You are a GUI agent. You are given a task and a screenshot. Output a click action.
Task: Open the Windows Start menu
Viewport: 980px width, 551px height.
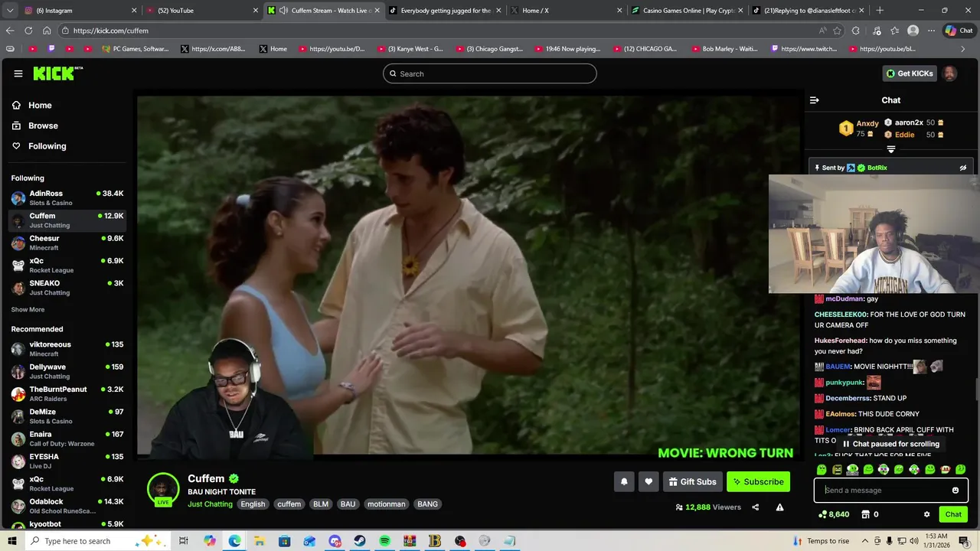(11, 541)
